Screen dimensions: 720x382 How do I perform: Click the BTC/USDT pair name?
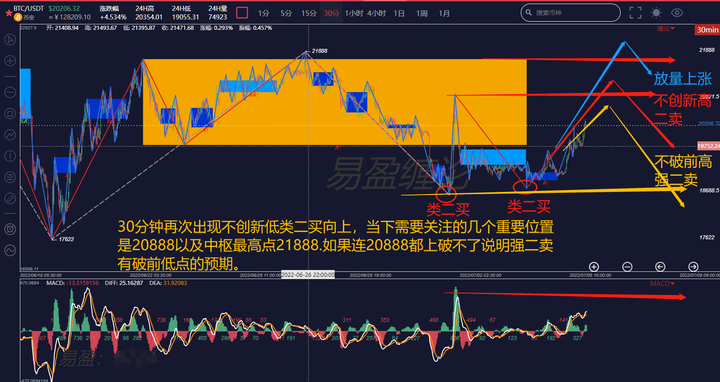29,9
